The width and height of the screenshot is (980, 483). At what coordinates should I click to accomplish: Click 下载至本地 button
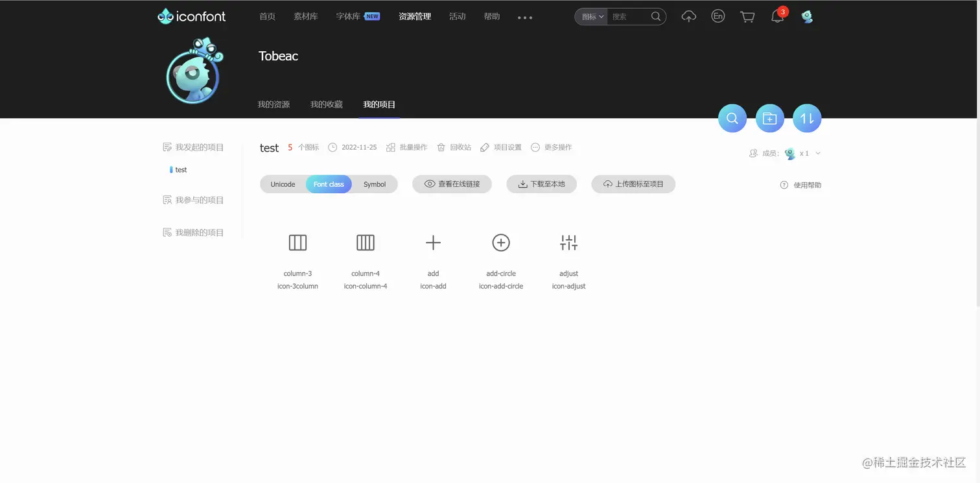(541, 184)
